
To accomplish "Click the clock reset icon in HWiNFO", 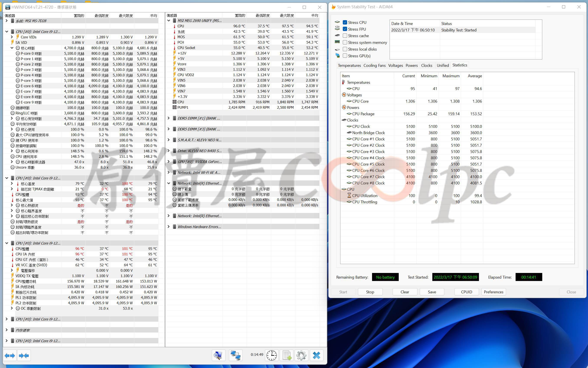I will (271, 356).
